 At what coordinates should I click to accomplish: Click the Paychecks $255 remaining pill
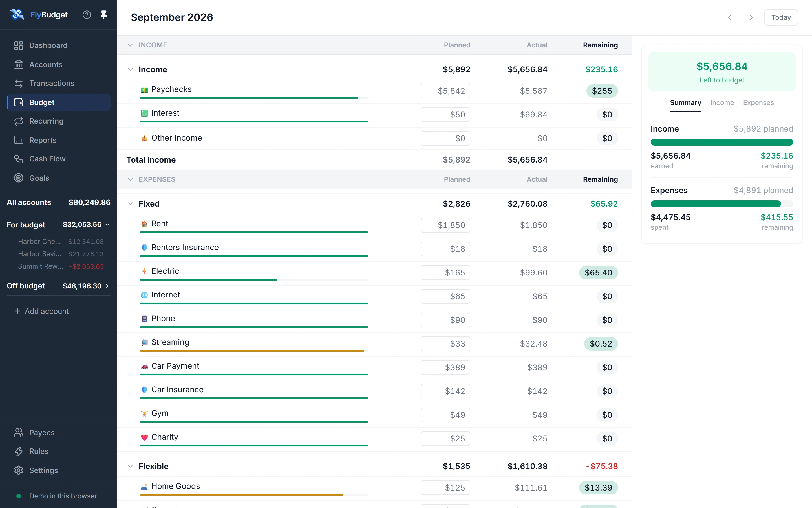(602, 91)
